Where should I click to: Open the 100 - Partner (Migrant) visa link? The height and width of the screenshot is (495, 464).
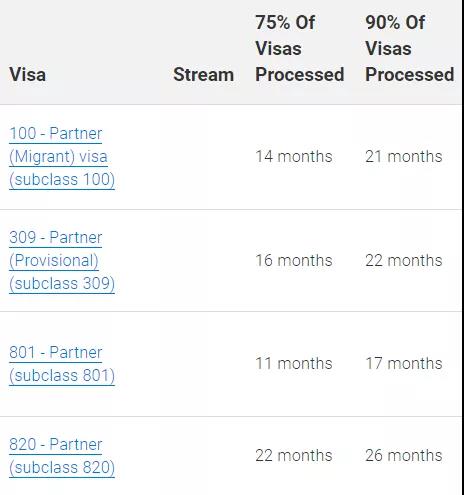point(62,157)
